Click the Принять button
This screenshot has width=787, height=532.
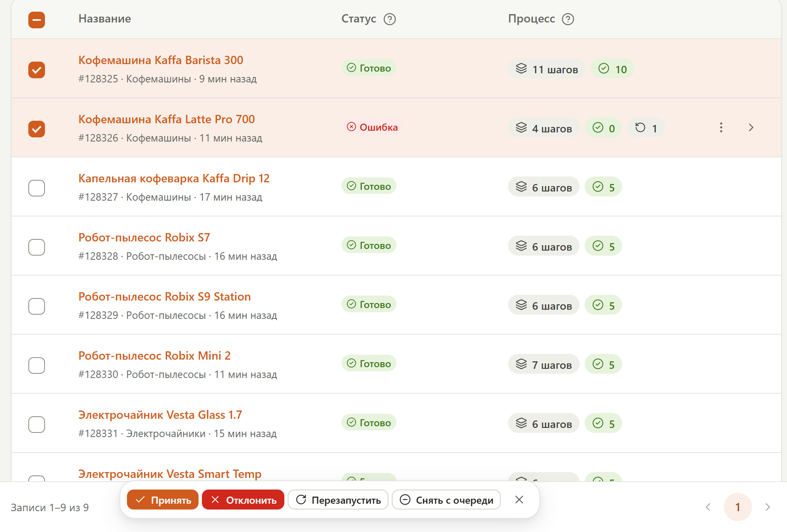(163, 500)
